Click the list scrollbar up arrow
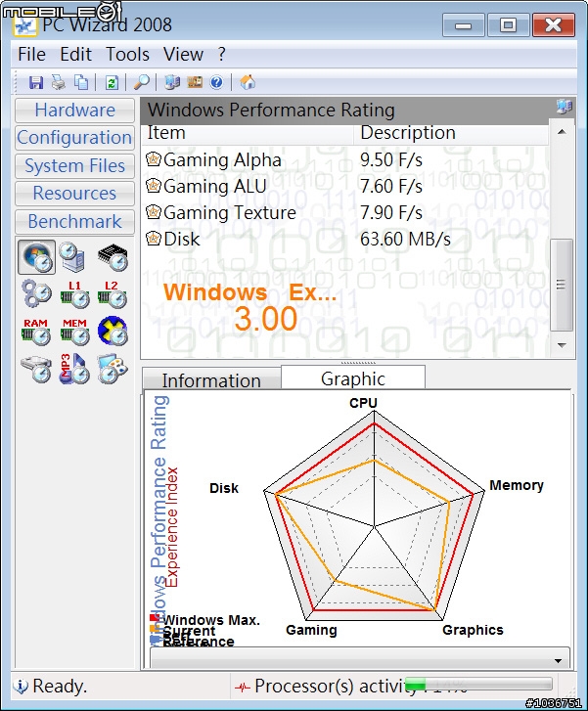This screenshot has width=588, height=711. tap(562, 132)
